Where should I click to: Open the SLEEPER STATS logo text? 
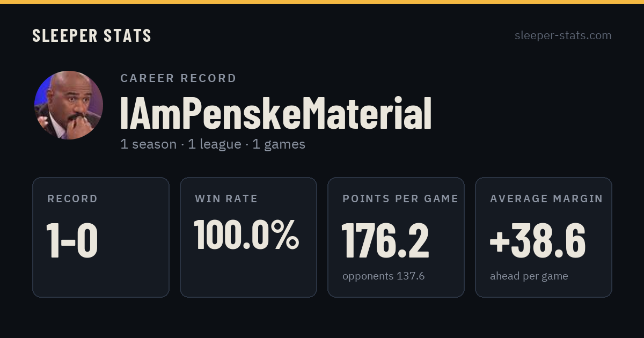(92, 35)
